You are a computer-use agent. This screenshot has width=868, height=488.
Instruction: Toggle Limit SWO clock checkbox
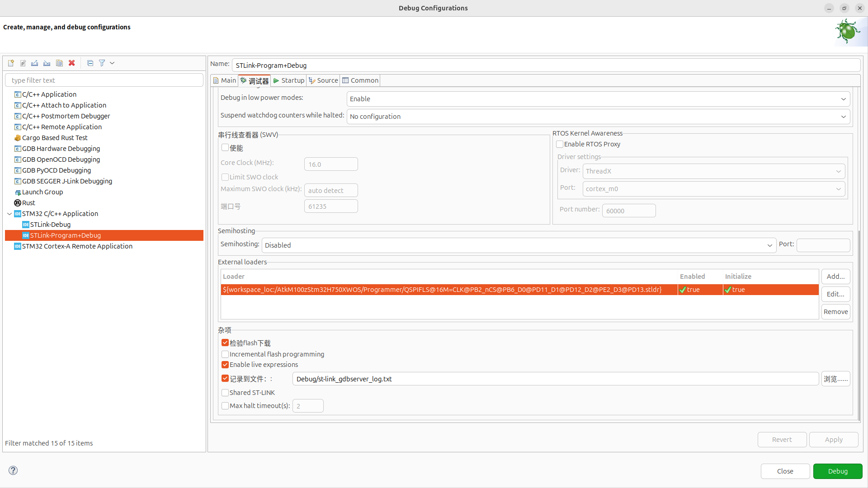coord(225,177)
